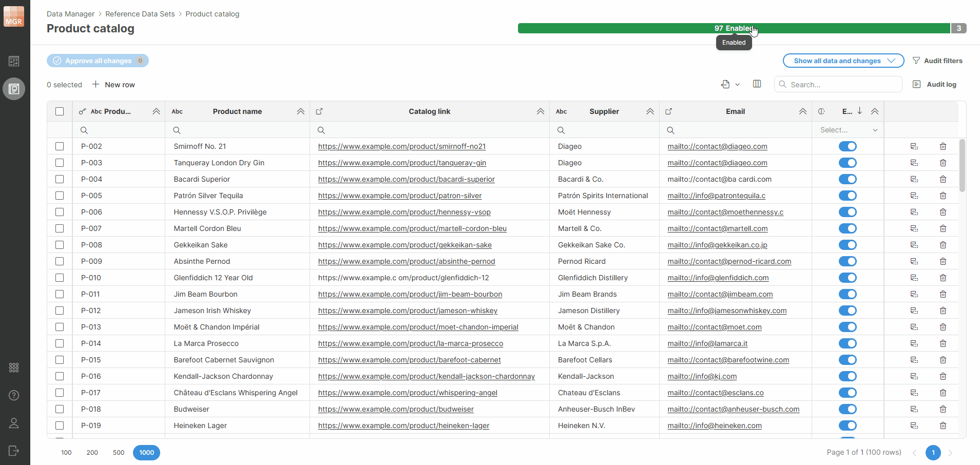Add a New row
The height and width of the screenshot is (465, 980).
[113, 85]
